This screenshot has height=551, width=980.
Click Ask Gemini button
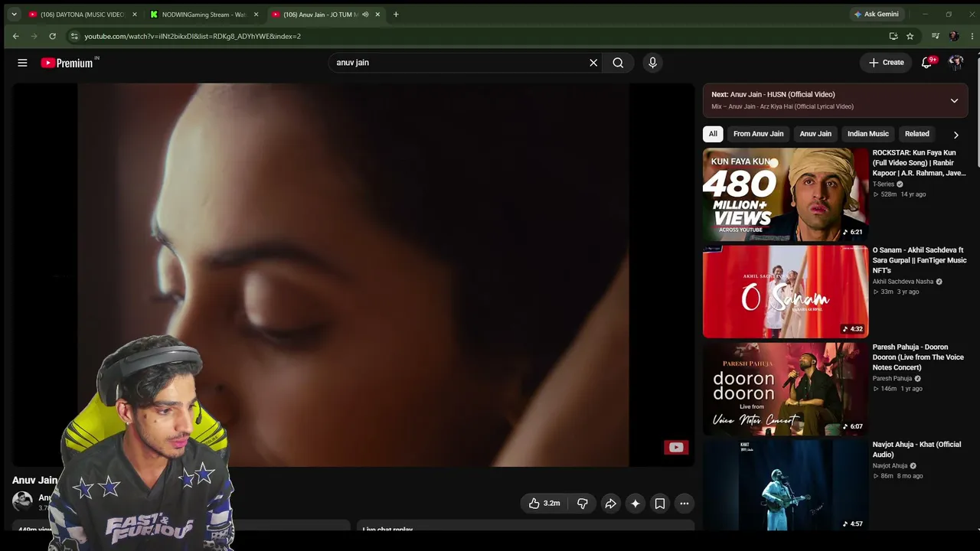coord(876,15)
